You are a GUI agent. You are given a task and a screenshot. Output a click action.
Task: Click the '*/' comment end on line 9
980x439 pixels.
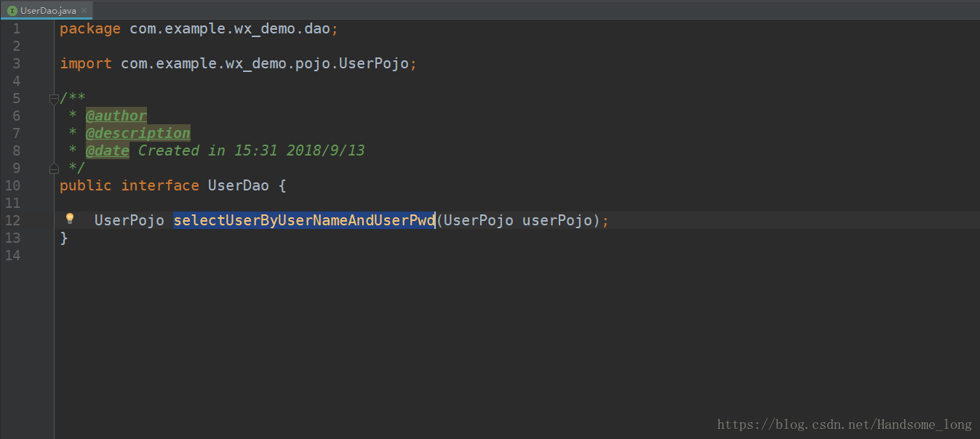click(x=77, y=168)
